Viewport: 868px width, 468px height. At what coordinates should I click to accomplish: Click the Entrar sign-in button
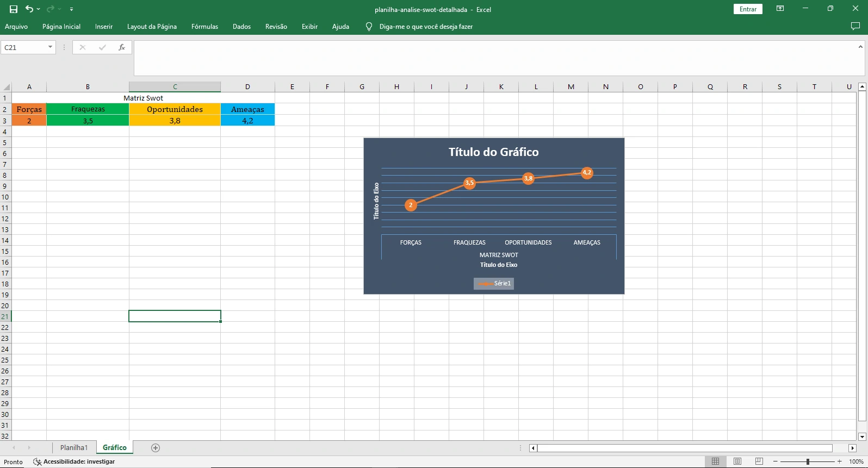tap(748, 9)
